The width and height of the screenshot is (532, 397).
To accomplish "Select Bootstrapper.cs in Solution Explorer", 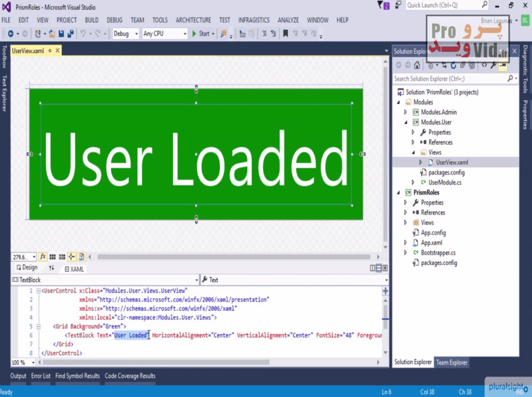I will (437, 253).
